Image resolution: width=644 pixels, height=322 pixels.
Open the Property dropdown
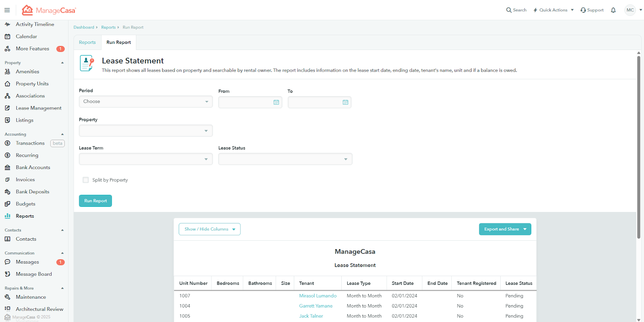point(146,130)
